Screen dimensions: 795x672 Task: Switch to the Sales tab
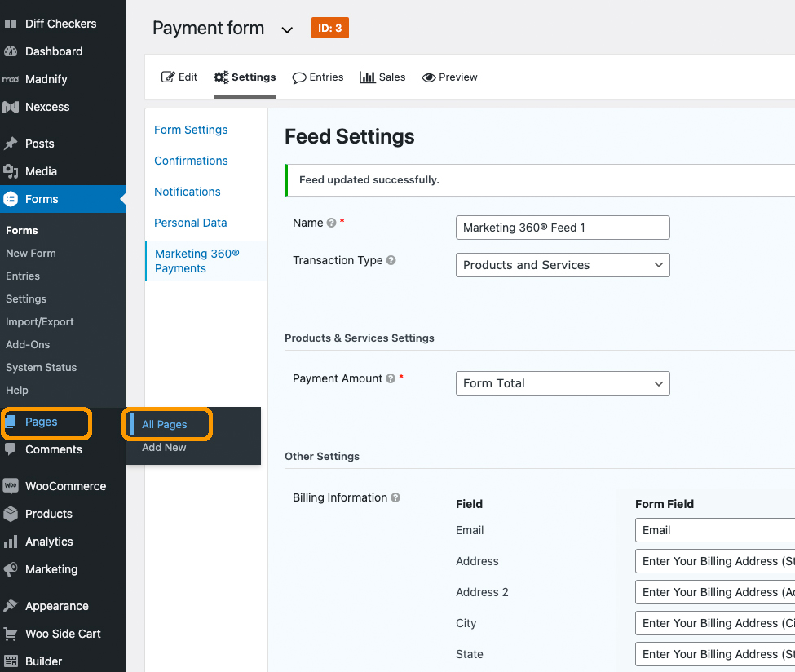point(382,77)
